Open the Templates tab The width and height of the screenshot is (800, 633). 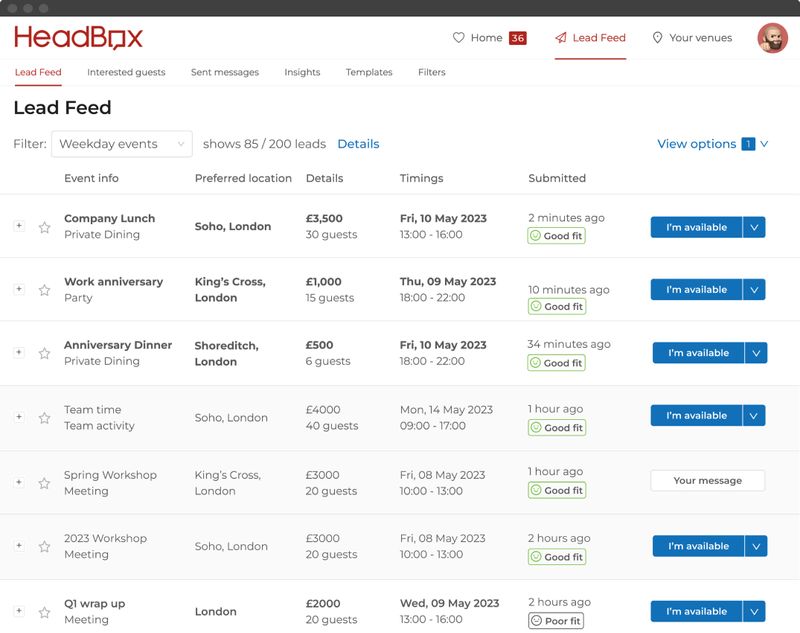click(368, 72)
